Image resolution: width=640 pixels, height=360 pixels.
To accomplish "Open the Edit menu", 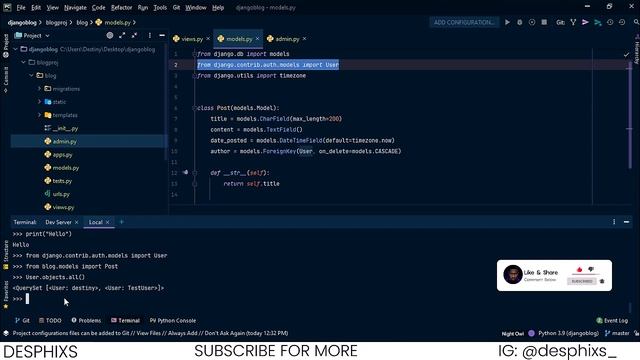I will click(x=36, y=7).
